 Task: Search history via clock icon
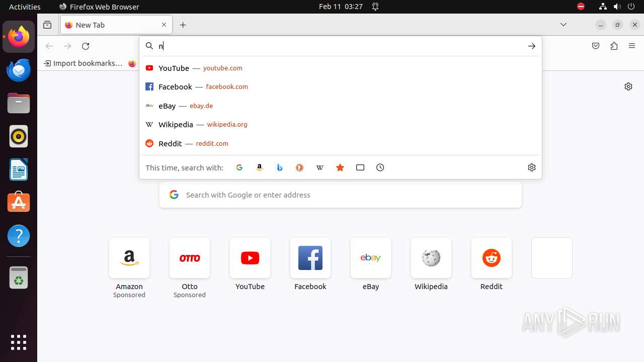pyautogui.click(x=380, y=167)
